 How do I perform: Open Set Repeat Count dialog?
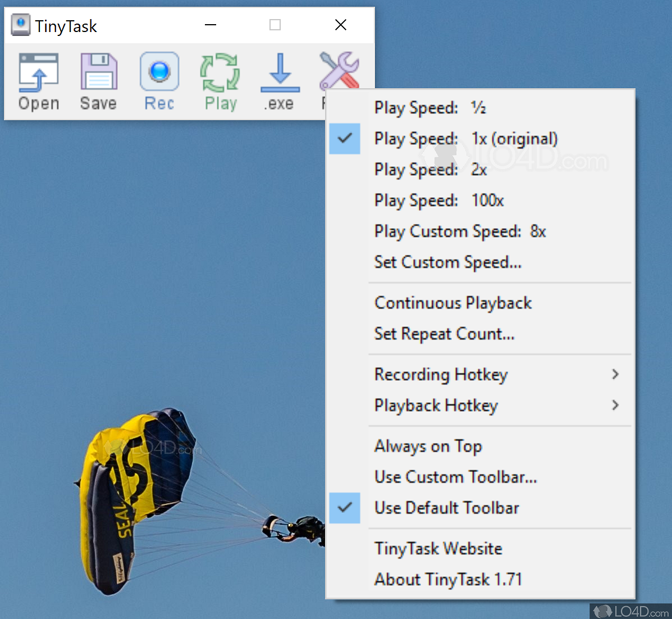tap(445, 334)
